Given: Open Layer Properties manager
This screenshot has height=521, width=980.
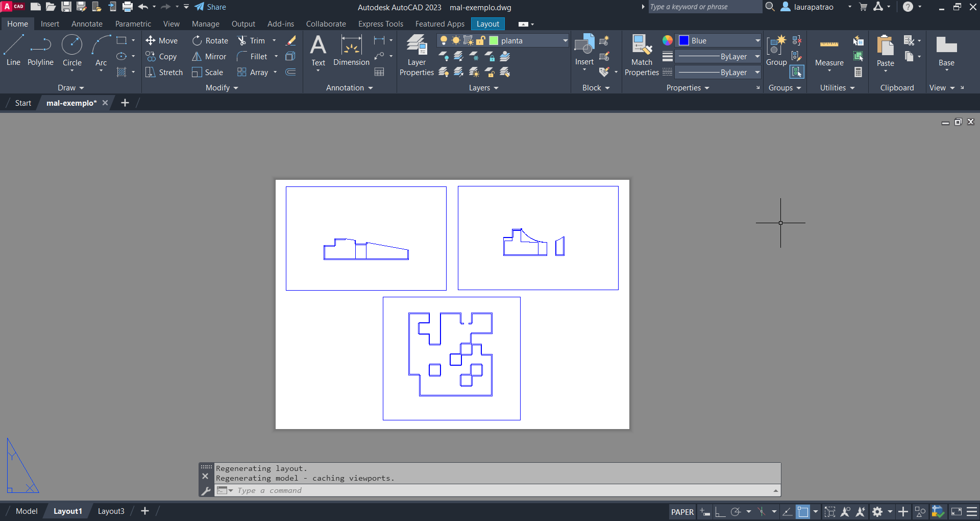Looking at the screenshot, I should [416, 55].
